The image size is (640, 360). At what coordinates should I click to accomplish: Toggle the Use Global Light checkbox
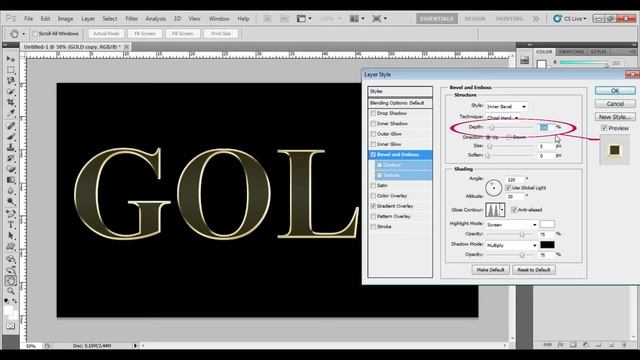click(x=508, y=188)
